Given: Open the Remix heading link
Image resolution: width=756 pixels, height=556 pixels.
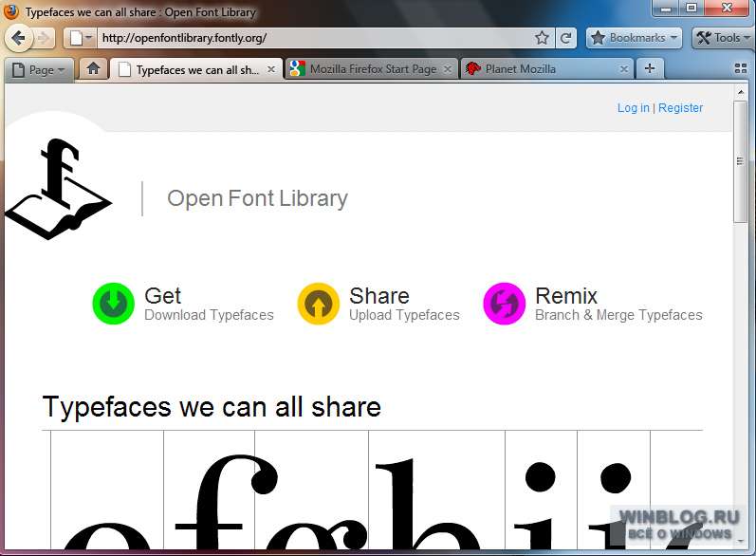Looking at the screenshot, I should coord(566,296).
